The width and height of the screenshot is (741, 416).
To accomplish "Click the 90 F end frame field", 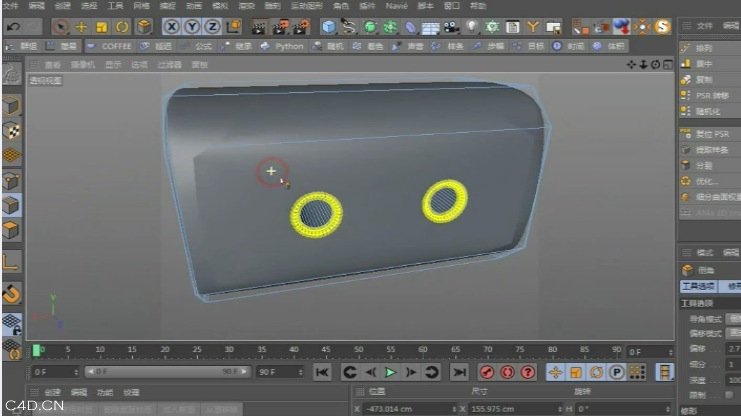I will 280,372.
